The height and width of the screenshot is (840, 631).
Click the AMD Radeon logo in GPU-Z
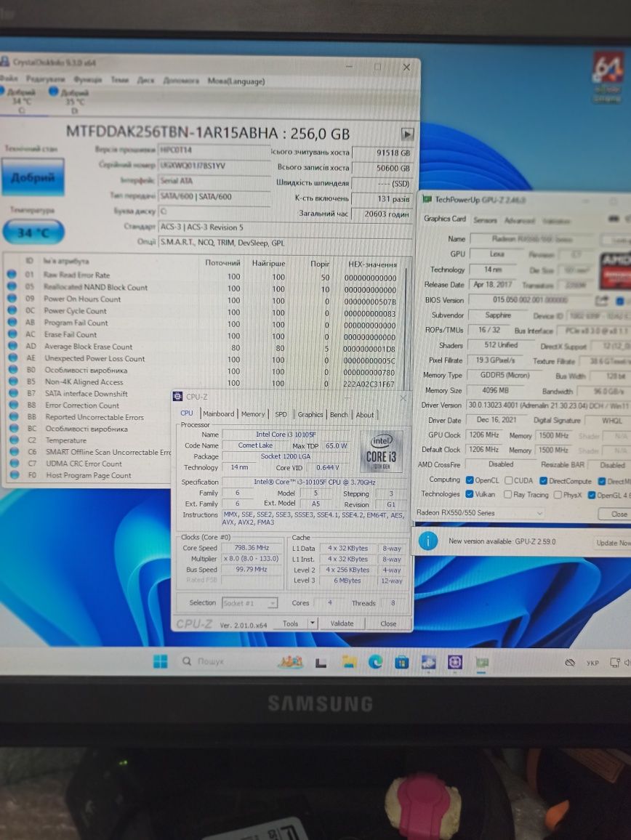click(x=615, y=270)
